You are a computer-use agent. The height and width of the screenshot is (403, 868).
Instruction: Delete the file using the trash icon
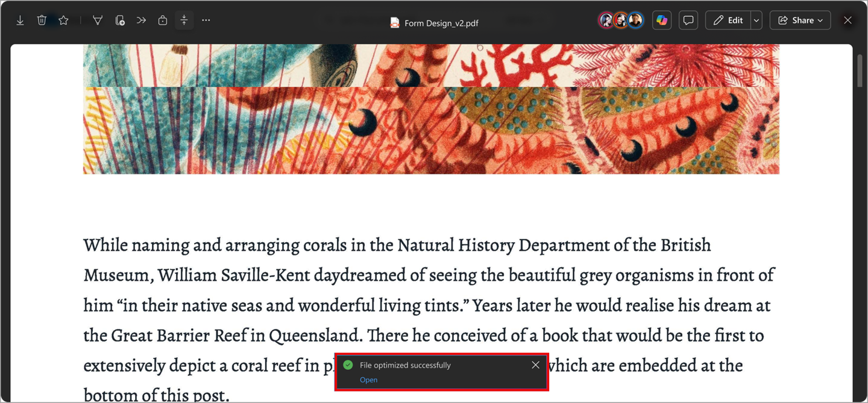coord(42,20)
